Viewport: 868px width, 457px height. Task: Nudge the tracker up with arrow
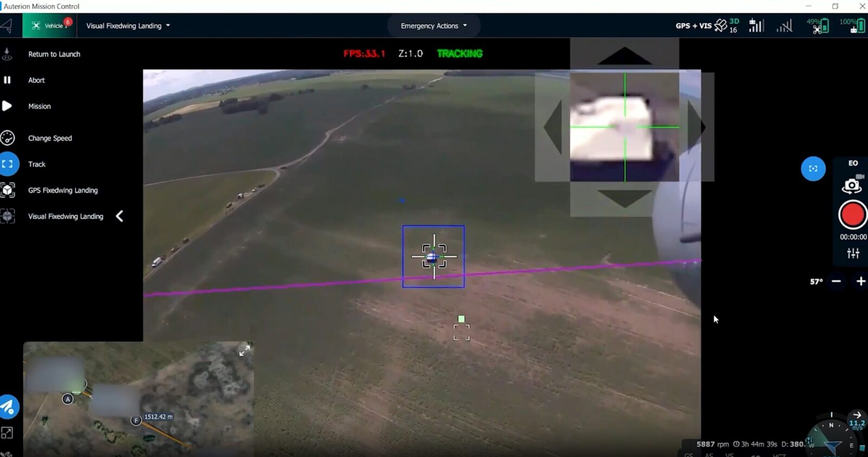coord(624,56)
